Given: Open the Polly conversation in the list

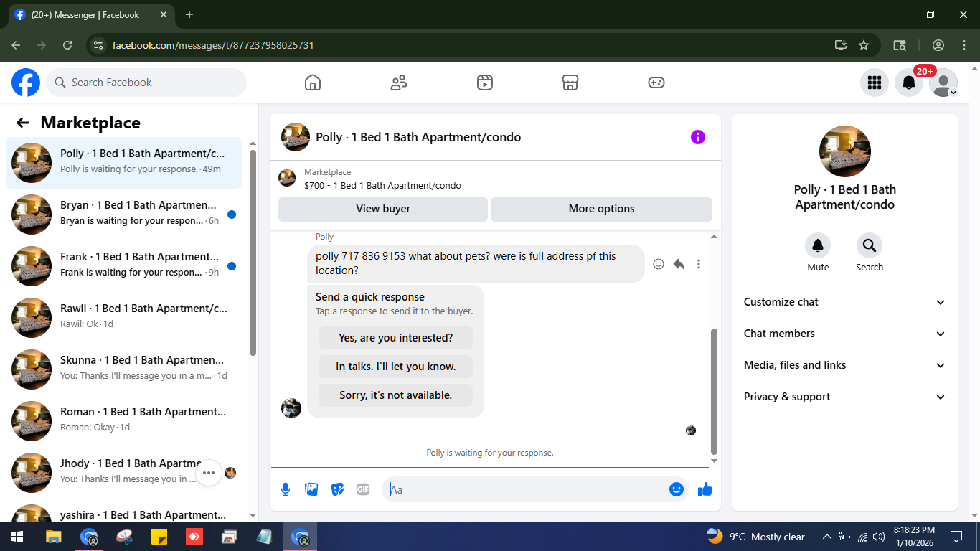Looking at the screenshot, I should coord(123,163).
